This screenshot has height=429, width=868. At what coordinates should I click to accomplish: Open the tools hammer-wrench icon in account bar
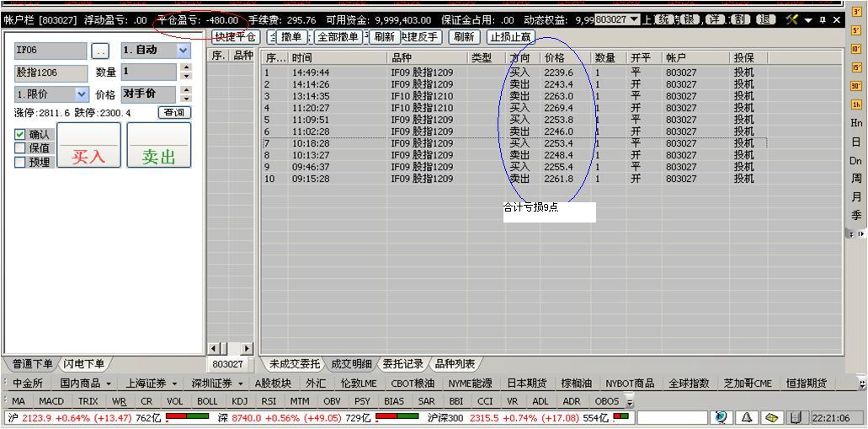(792, 20)
